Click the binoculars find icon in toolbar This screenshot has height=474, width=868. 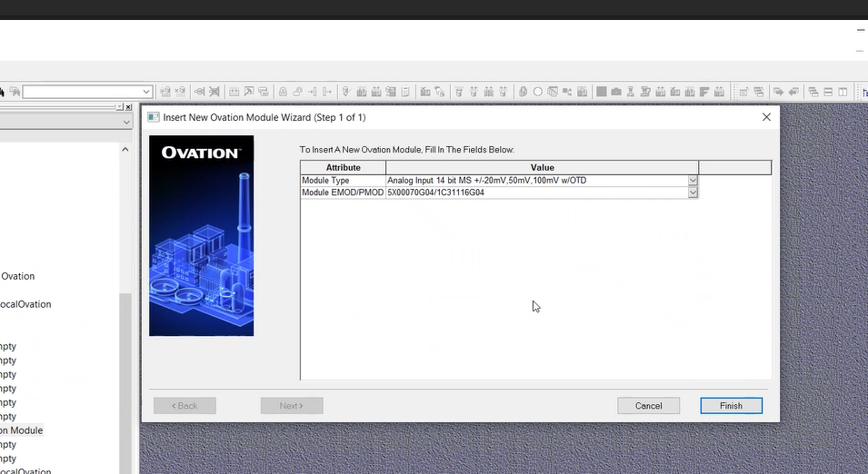tap(523, 92)
